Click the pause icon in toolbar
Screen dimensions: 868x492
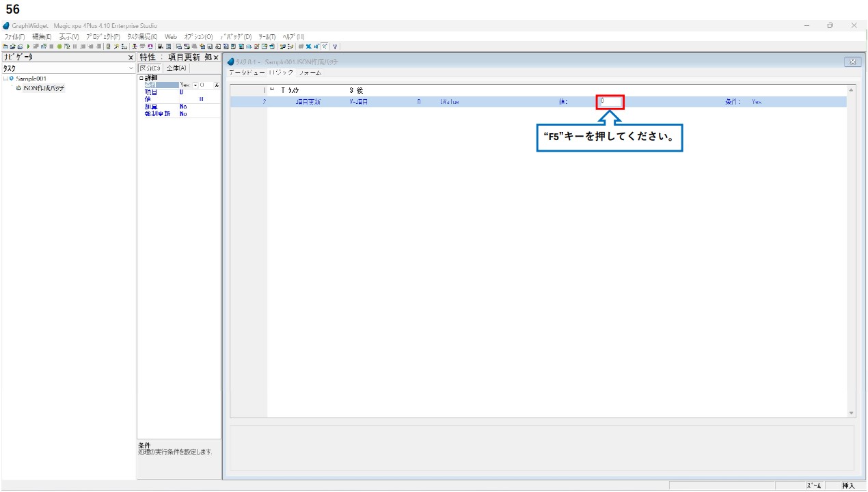(x=74, y=46)
